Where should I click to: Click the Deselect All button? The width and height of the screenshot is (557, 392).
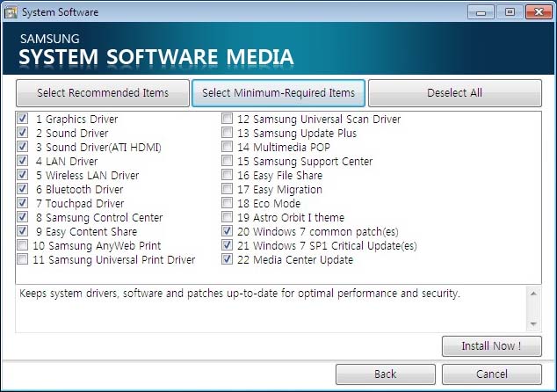455,93
